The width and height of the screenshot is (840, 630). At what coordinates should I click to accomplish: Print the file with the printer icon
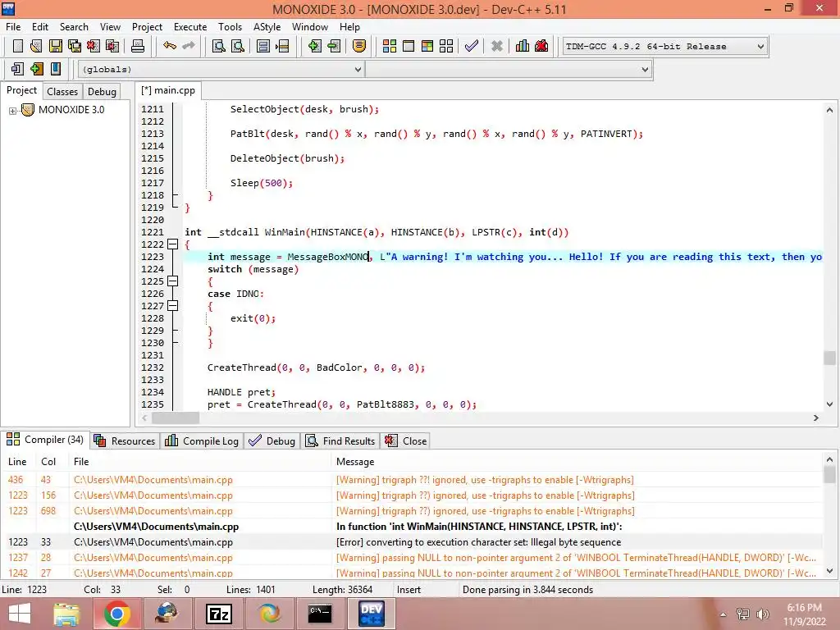click(138, 46)
